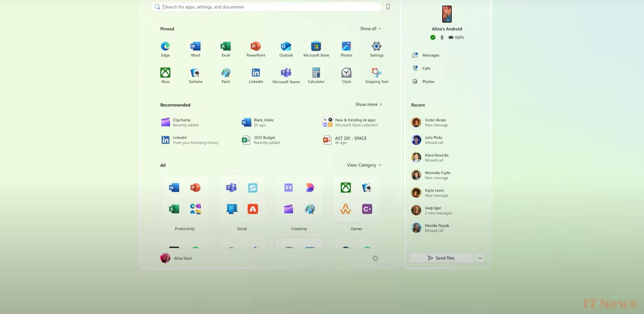Click the search input field
This screenshot has width=644, height=314.
click(266, 7)
